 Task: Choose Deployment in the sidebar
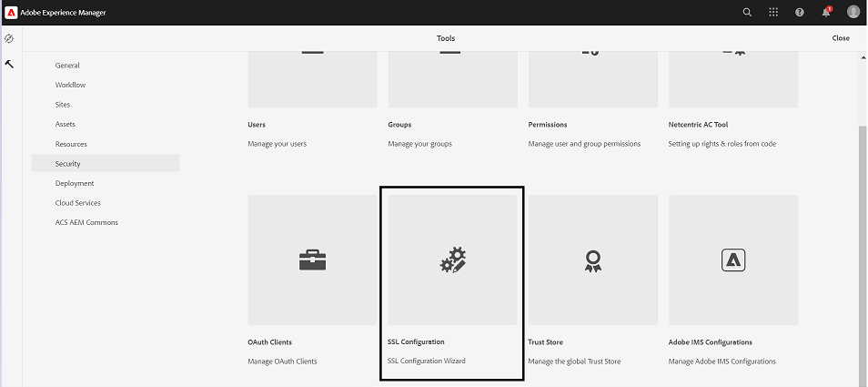75,183
